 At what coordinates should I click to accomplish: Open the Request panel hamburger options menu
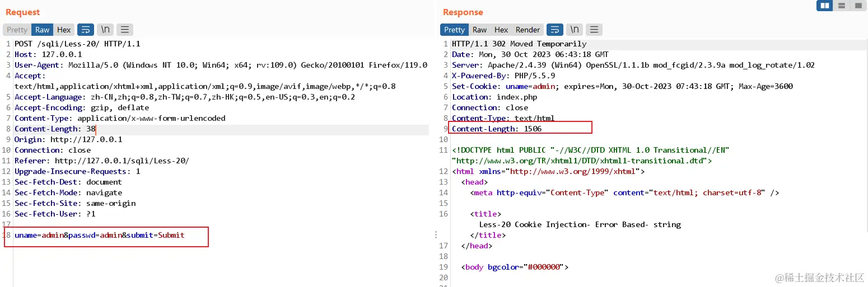124,30
